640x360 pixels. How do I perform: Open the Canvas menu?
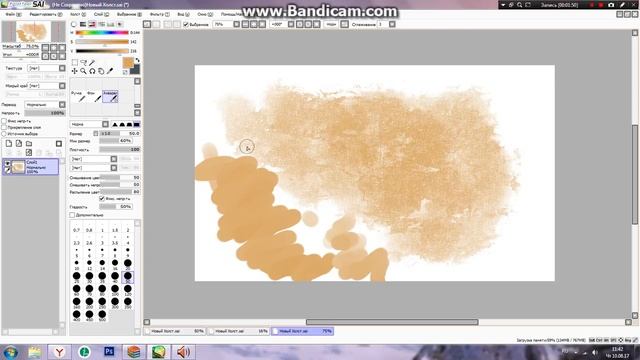click(x=78, y=14)
